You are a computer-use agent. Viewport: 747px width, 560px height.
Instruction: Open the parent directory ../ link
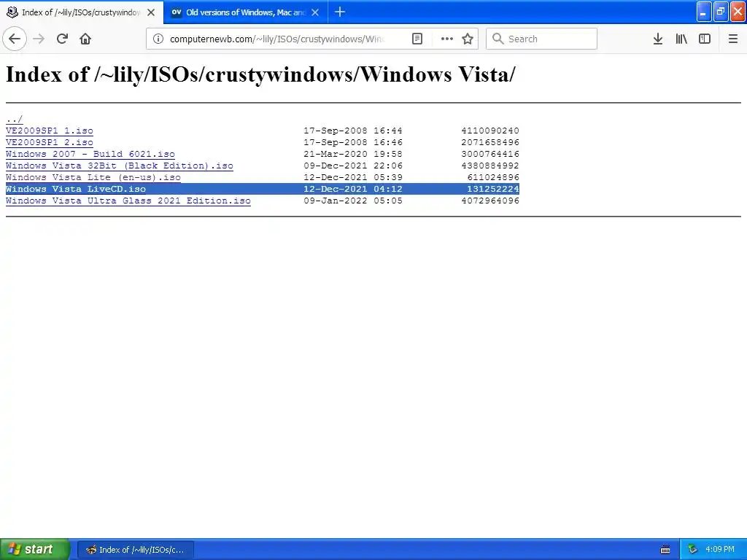click(x=15, y=119)
